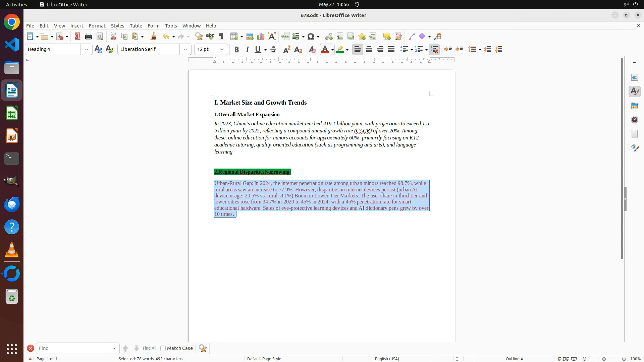
Task: Click the Find All button
Action: (150, 348)
